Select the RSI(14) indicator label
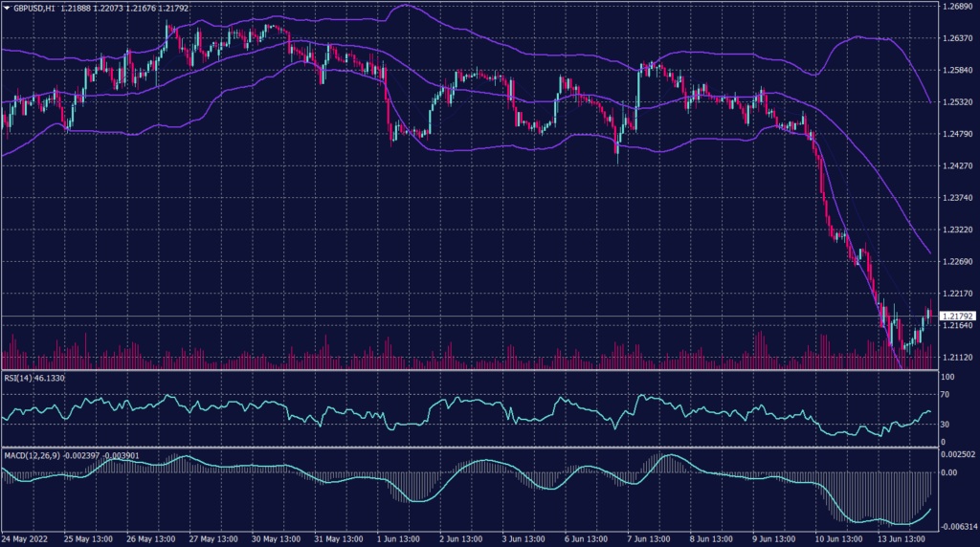 (x=20, y=379)
